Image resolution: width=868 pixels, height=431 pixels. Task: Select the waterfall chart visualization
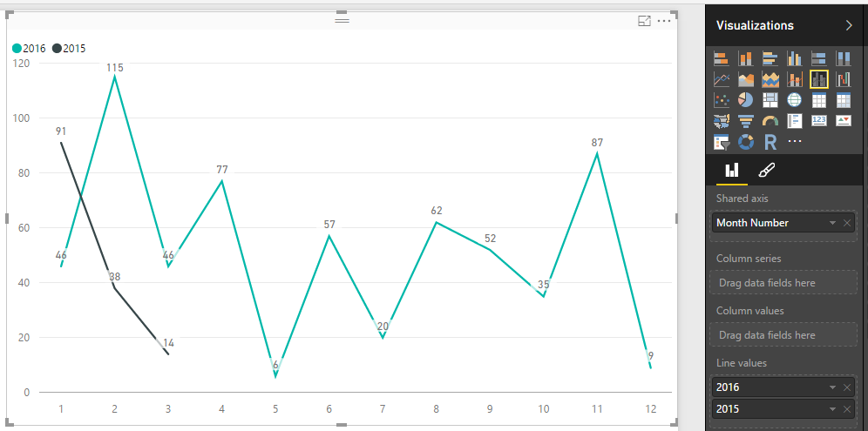coord(843,80)
